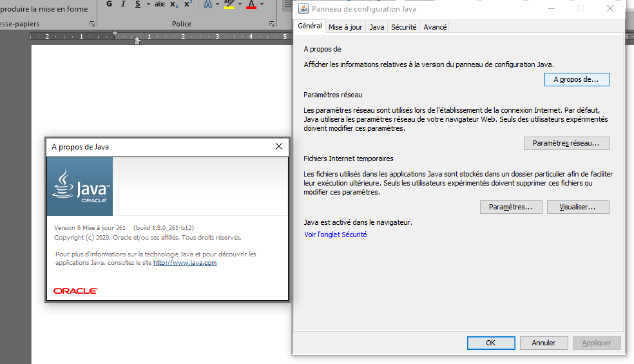Click Java icon in configuration panel title bar
Viewport: 634px width, 364px height.
pos(303,8)
